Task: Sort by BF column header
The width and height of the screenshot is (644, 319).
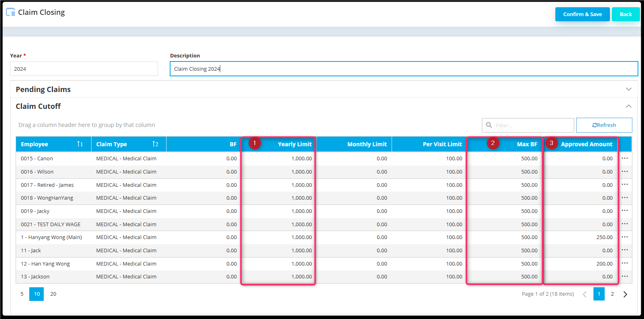Action: coord(204,144)
